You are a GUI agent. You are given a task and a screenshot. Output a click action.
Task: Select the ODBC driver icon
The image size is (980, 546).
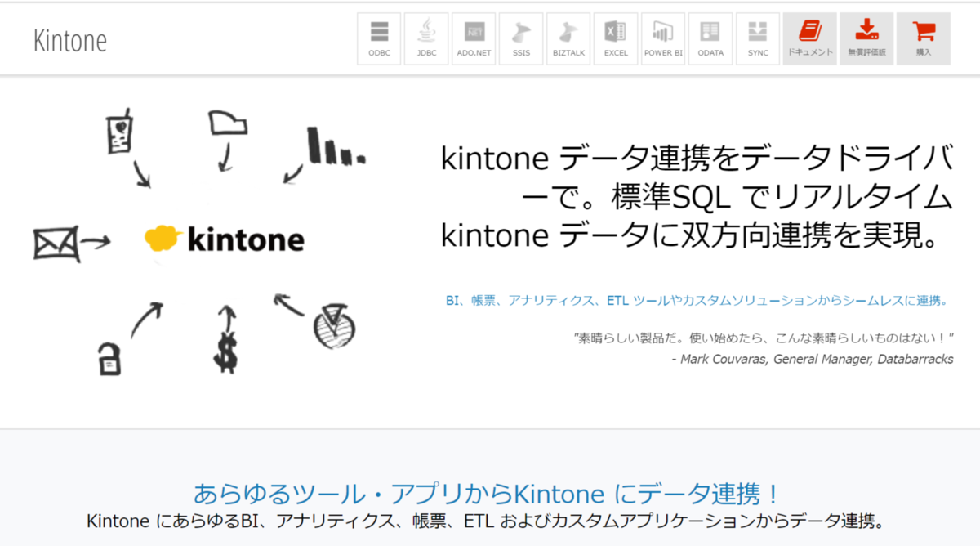pyautogui.click(x=378, y=38)
